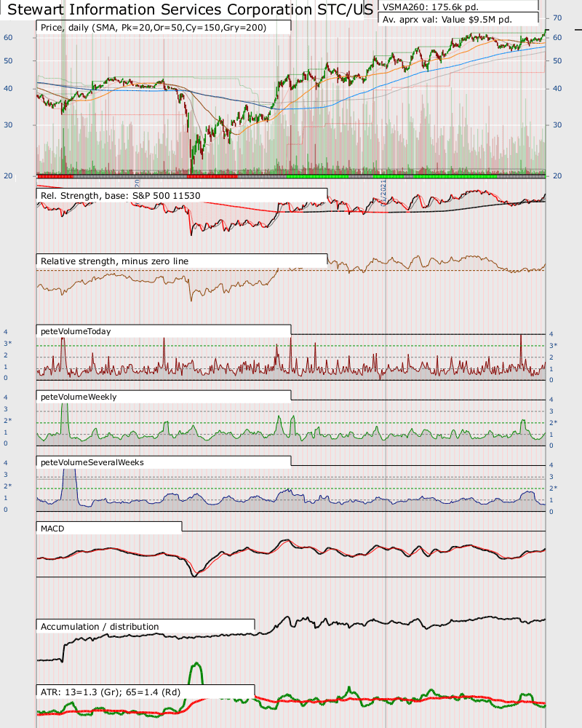Click the Stewart Information Services Corporation title
582x728 pixels.
click(191, 9)
